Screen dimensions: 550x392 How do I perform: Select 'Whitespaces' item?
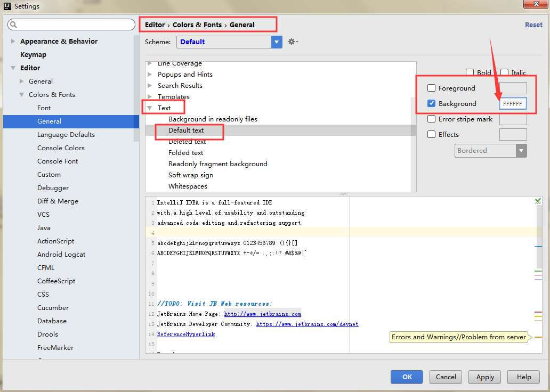pos(188,186)
